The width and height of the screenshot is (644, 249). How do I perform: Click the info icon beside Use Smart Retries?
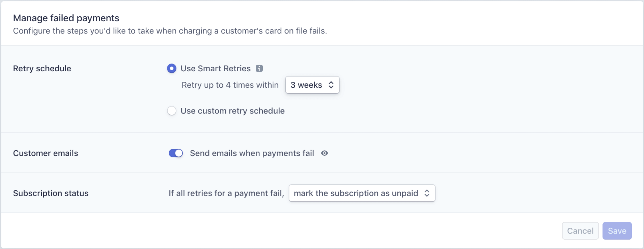tap(259, 68)
